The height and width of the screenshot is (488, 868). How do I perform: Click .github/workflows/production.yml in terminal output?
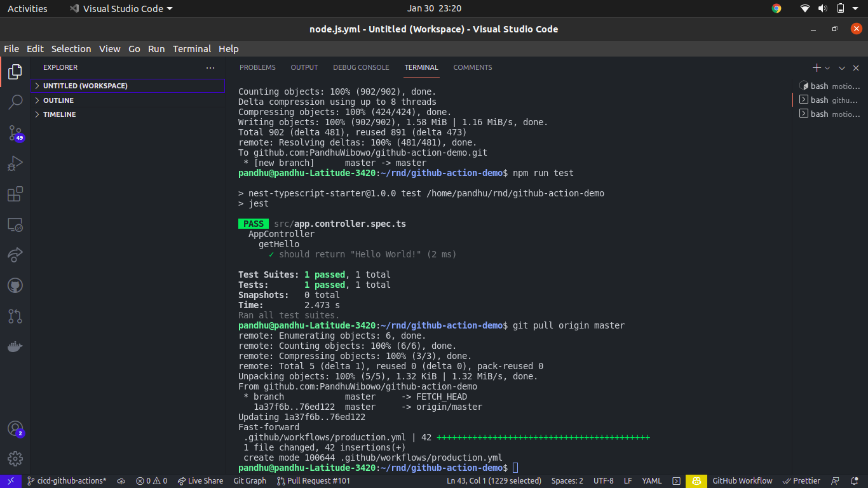pyautogui.click(x=325, y=437)
